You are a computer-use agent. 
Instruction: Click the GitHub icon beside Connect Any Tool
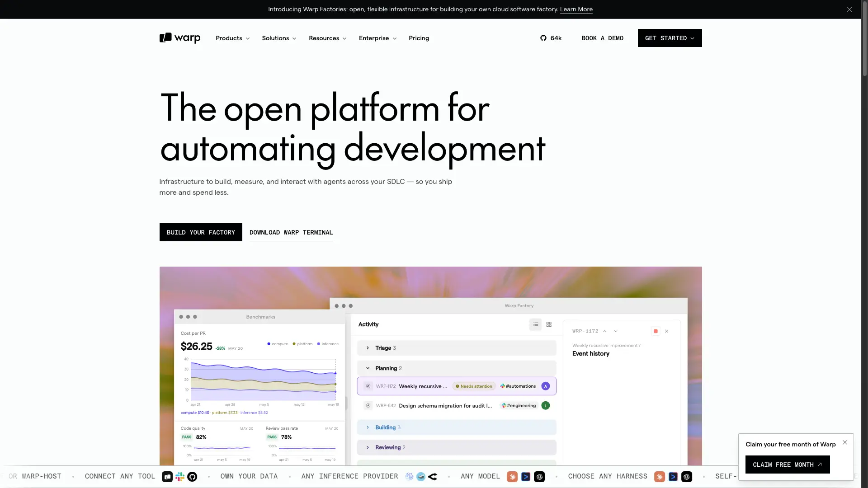tap(192, 477)
